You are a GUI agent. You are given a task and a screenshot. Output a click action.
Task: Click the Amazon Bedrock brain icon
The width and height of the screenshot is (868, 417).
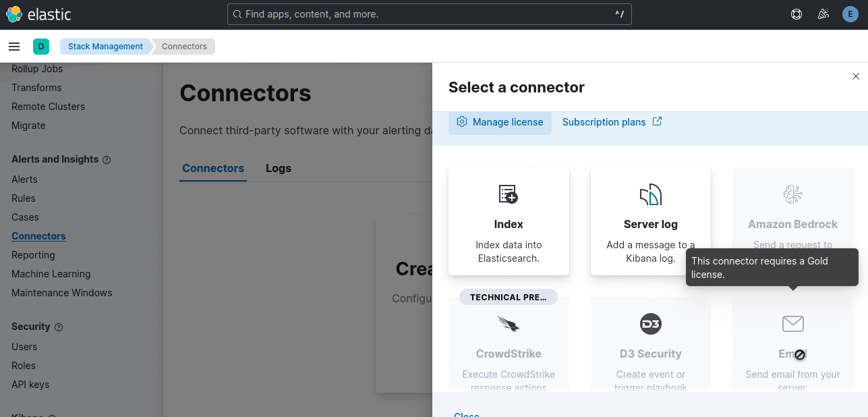pos(793,194)
